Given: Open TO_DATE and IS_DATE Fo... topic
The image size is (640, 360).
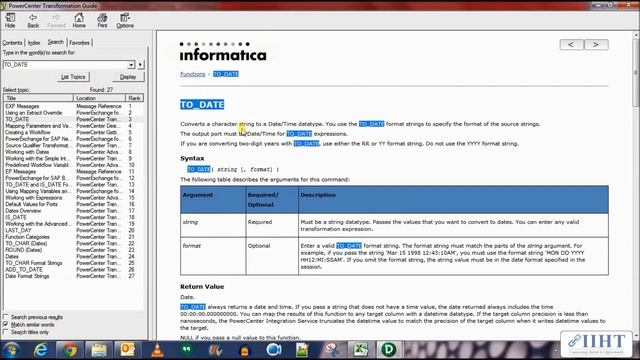Looking at the screenshot, I should [38, 184].
